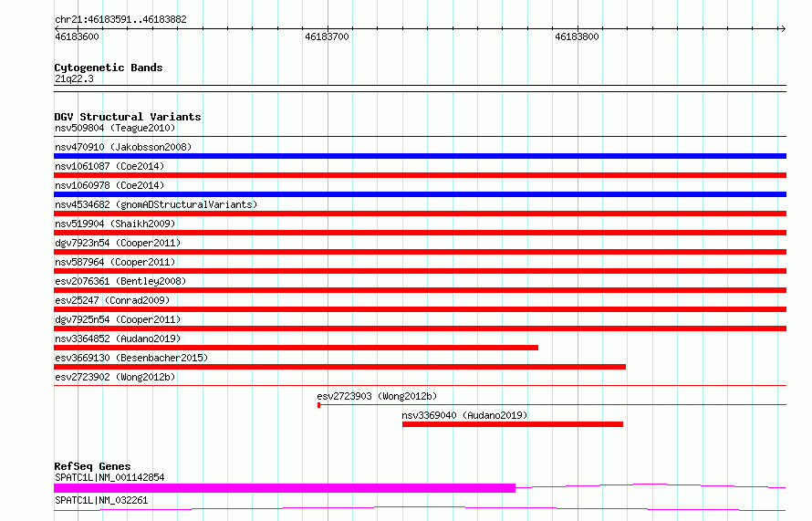Click the nsv4534682 (gnomADStructuralVariants) label
Screen dimensions: 812x521
(x=156, y=204)
